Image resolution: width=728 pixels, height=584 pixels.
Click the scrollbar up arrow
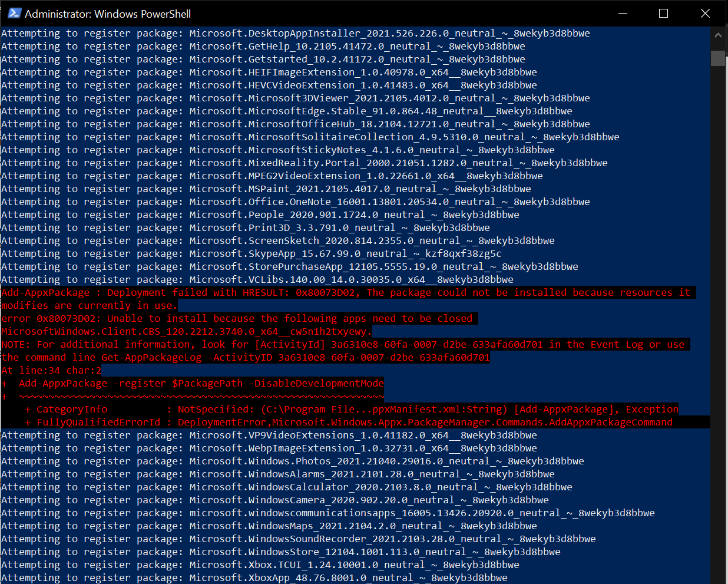click(717, 35)
